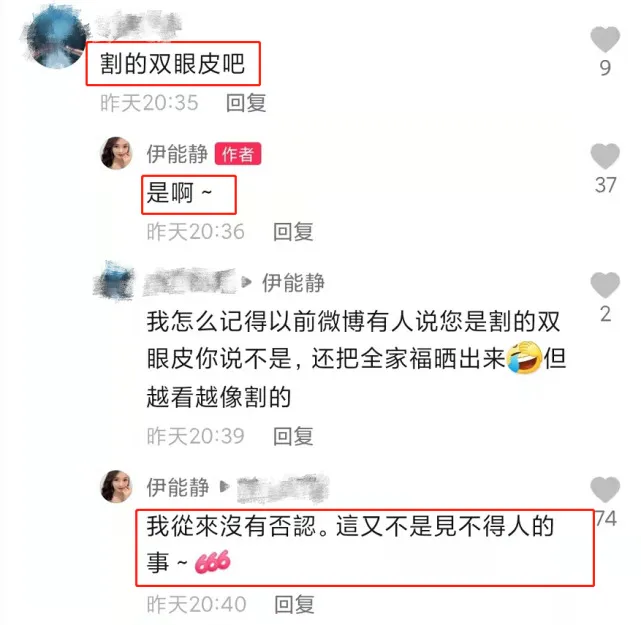
Task: Click the pink 666 sticker
Action: click(x=213, y=562)
